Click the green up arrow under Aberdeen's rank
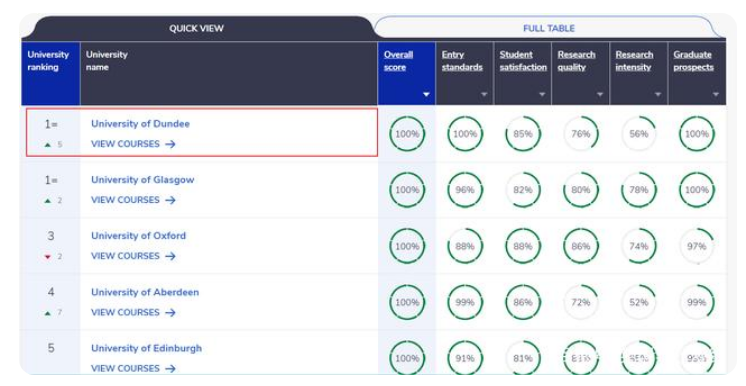This screenshot has width=746, height=386. point(48,313)
